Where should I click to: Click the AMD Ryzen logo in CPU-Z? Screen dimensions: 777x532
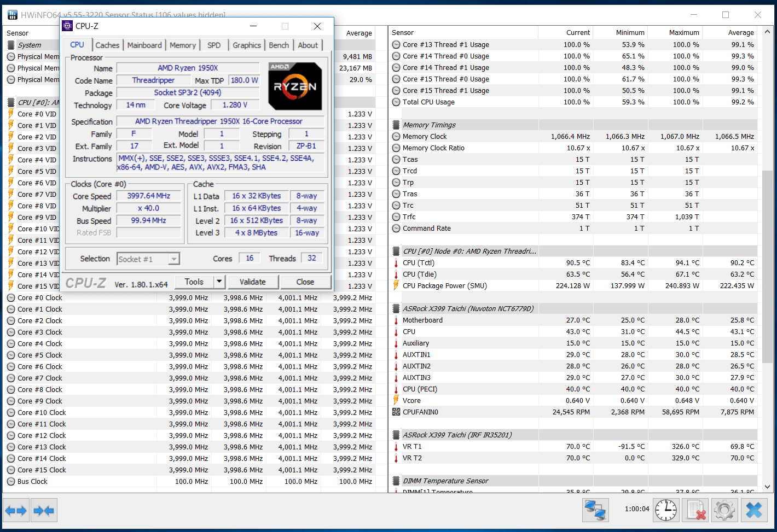click(x=295, y=86)
